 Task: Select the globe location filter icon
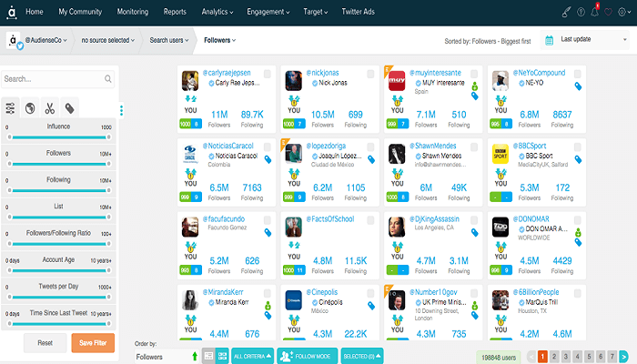point(30,108)
